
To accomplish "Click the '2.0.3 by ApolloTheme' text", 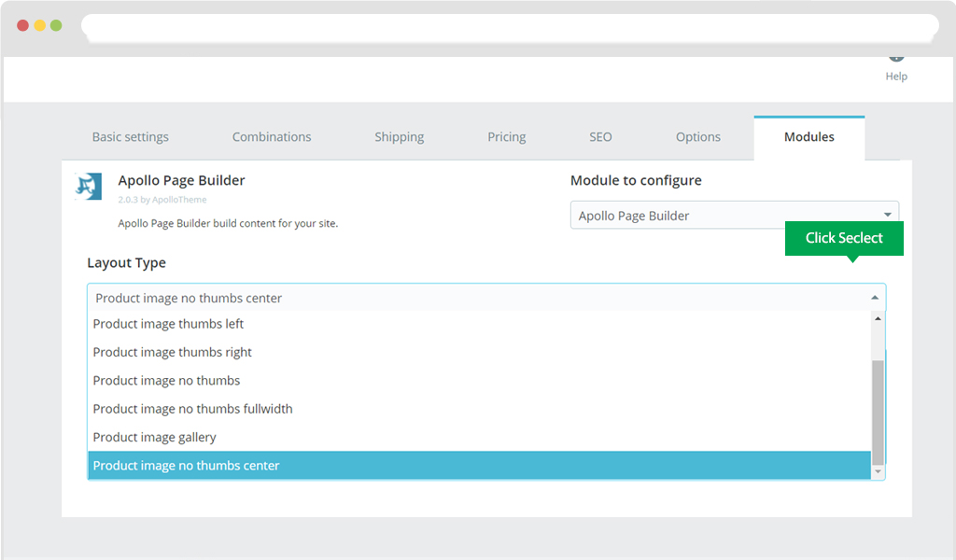I will [x=162, y=199].
